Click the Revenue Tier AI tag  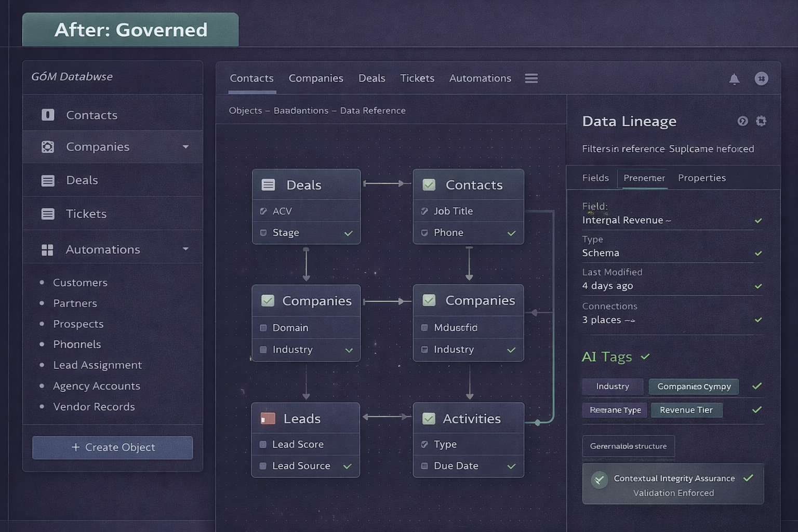(686, 410)
